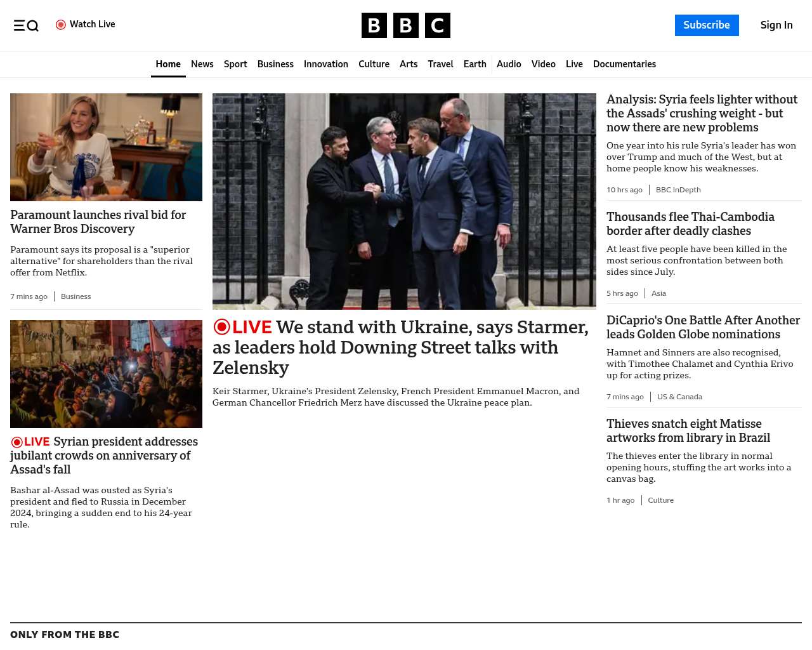Open We stand with Ukraine live headline
Image resolution: width=812 pixels, height=650 pixels.
(x=400, y=347)
